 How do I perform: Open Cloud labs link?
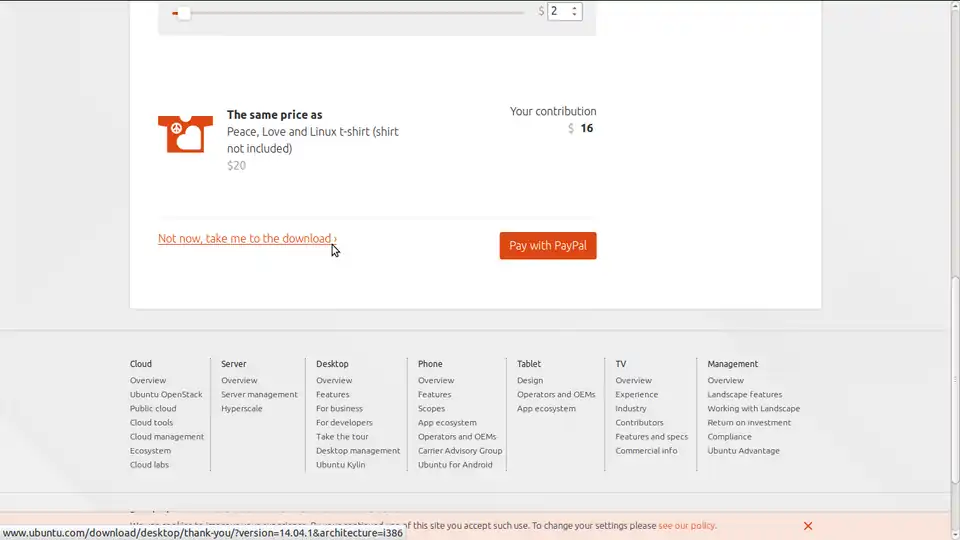click(x=149, y=465)
